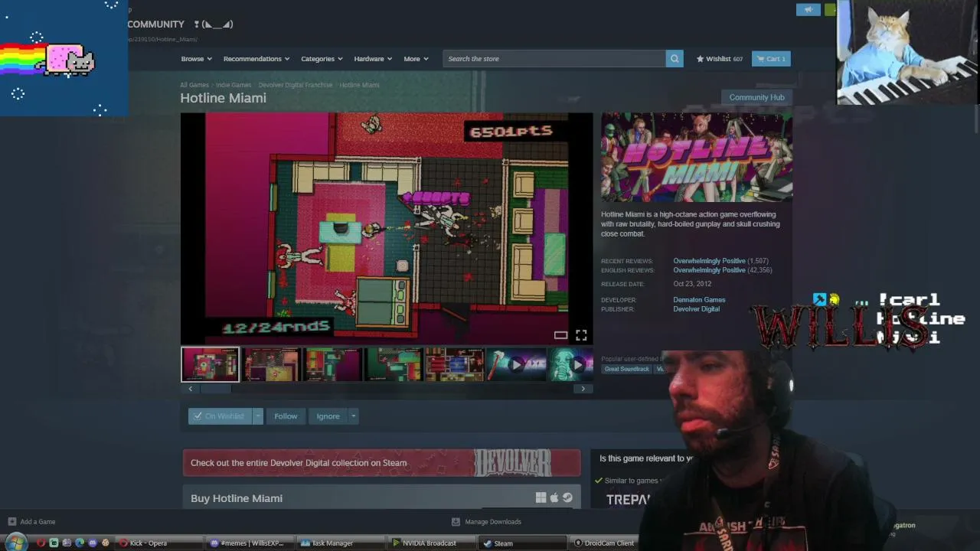
Task: Switch to Kick - Opera taskbar window
Action: coord(159,543)
